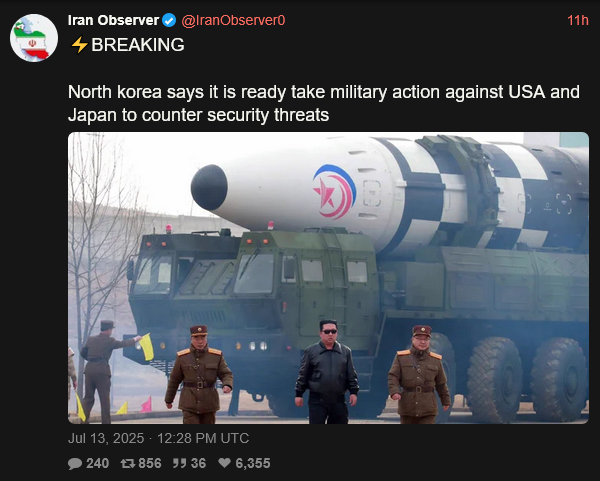Click the reply speech bubble icon
This screenshot has height=481, width=600.
(75, 463)
